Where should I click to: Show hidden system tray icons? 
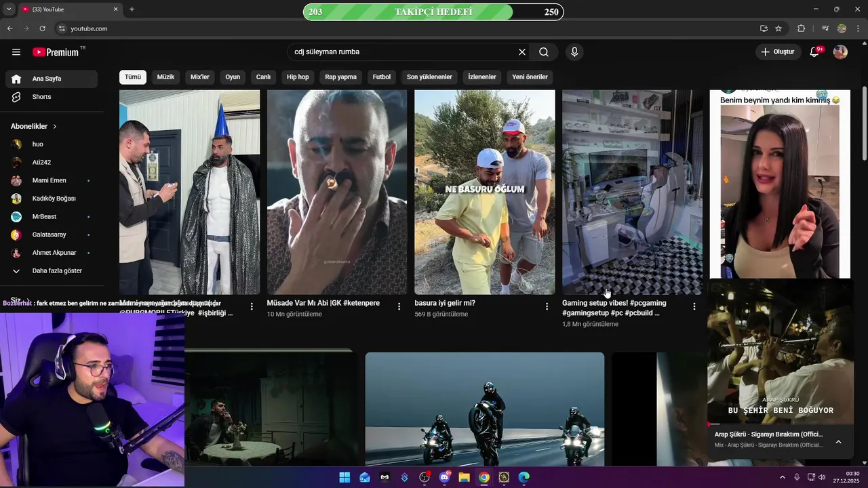point(782,477)
